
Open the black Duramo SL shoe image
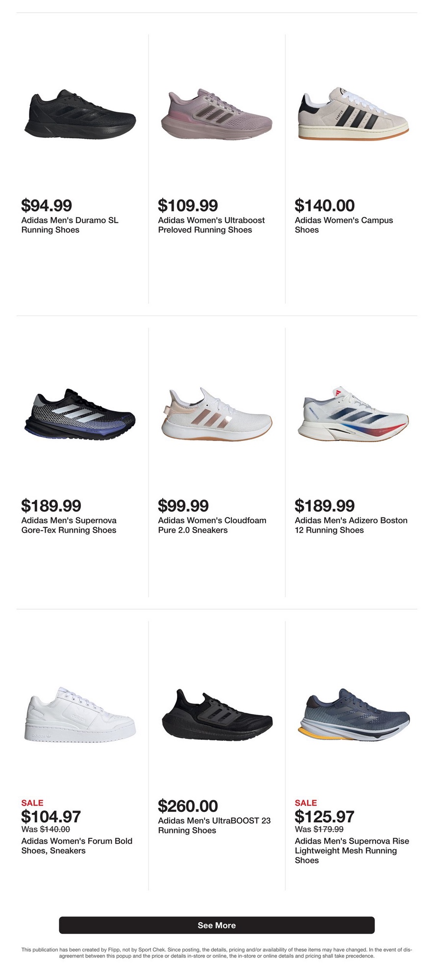pyautogui.click(x=80, y=115)
